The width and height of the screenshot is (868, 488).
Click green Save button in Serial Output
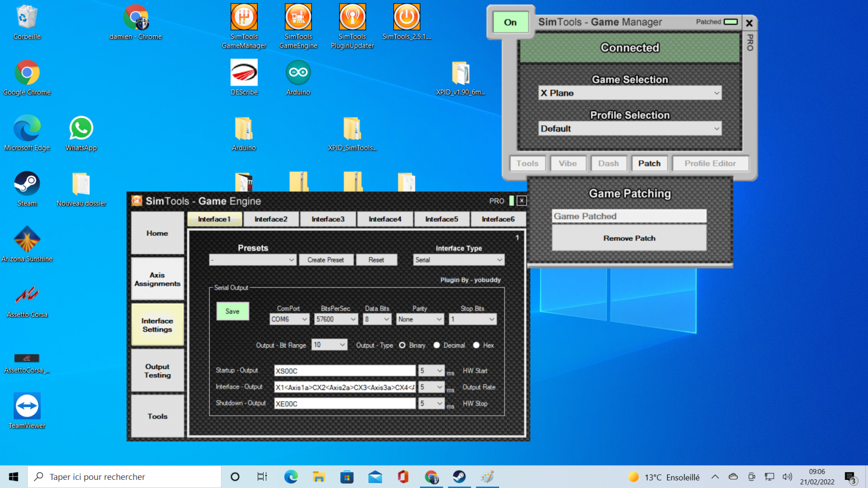(233, 311)
